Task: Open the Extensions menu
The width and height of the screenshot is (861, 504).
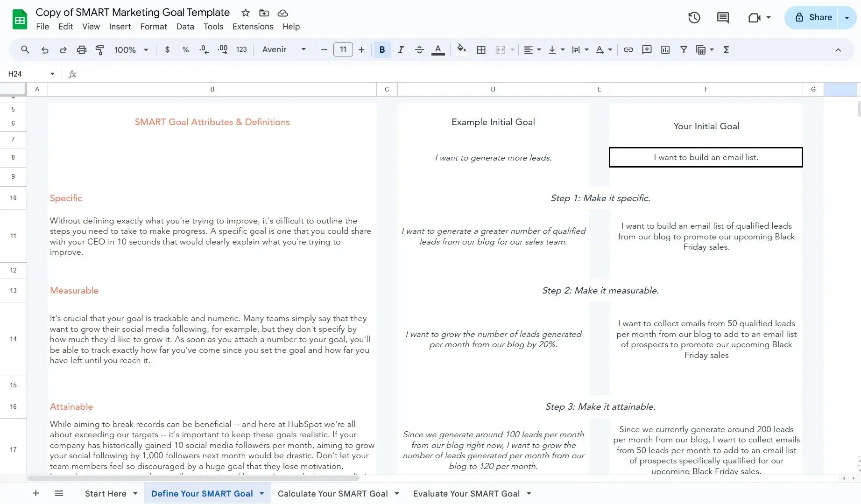Action: (253, 27)
